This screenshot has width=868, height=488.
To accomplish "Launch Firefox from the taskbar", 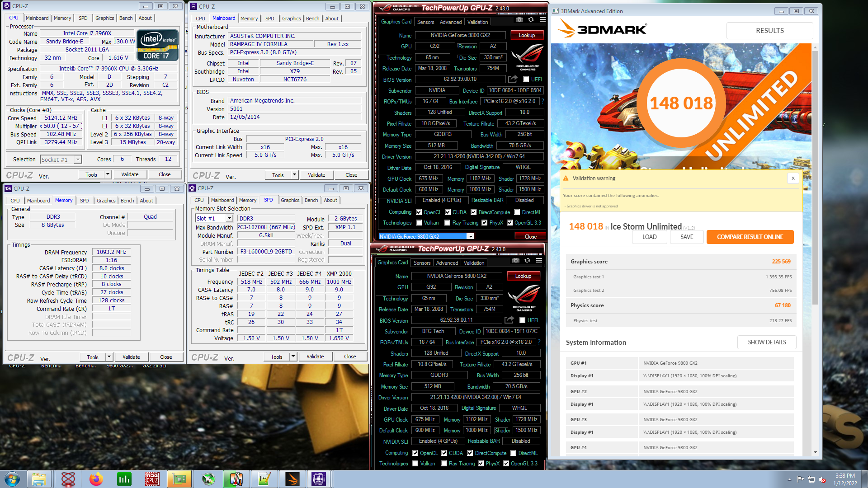I will [96, 479].
